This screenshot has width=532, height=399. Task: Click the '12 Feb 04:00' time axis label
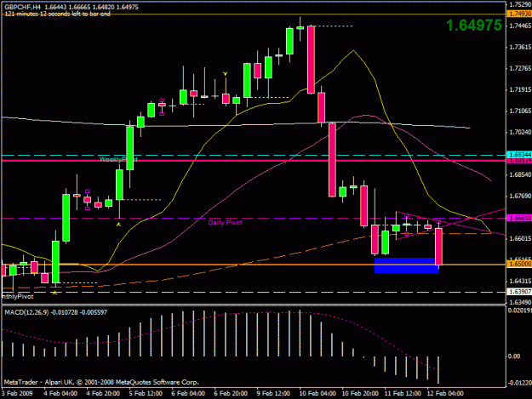point(445,394)
